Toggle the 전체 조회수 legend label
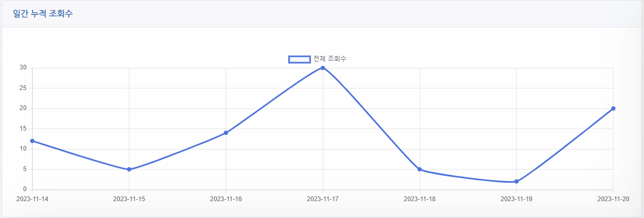The width and height of the screenshot is (644, 218). click(x=330, y=59)
